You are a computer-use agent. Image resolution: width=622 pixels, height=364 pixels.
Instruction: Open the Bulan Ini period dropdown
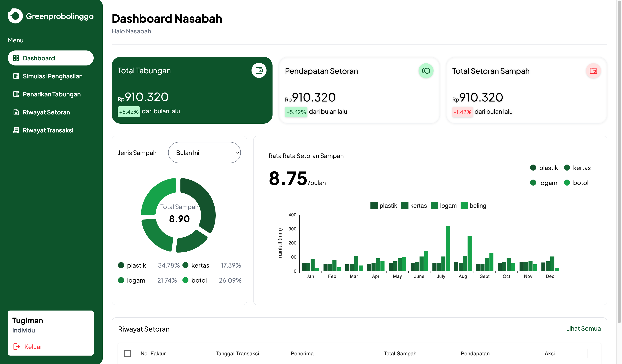click(204, 153)
